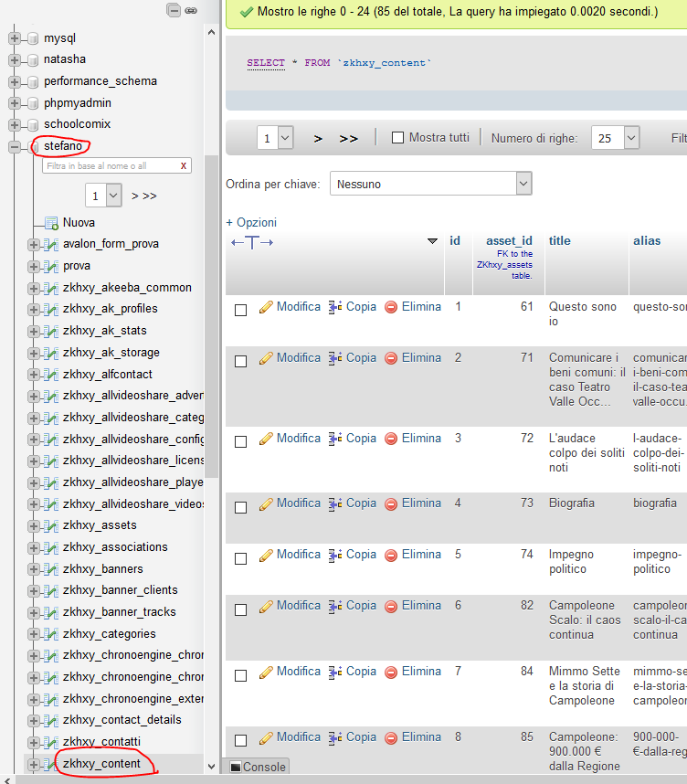Sort by the id column header
The image size is (687, 784).
(455, 240)
